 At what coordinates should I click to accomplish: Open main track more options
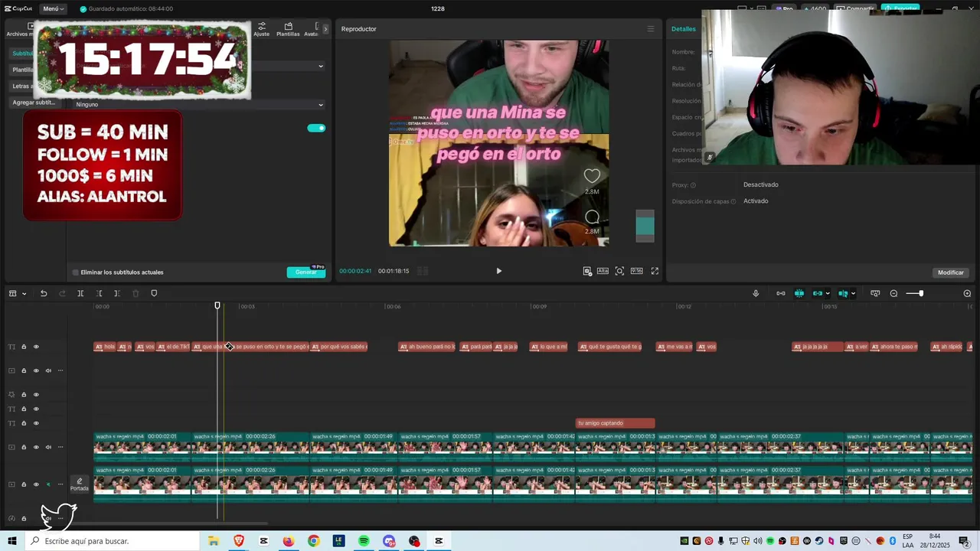point(60,484)
